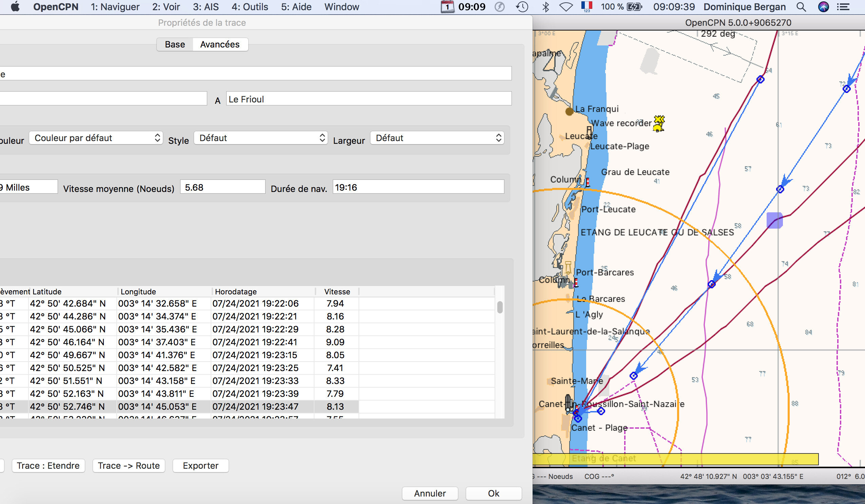Viewport: 865px width, 504px height.
Task: Open Spotlight search magnifier
Action: click(801, 7)
